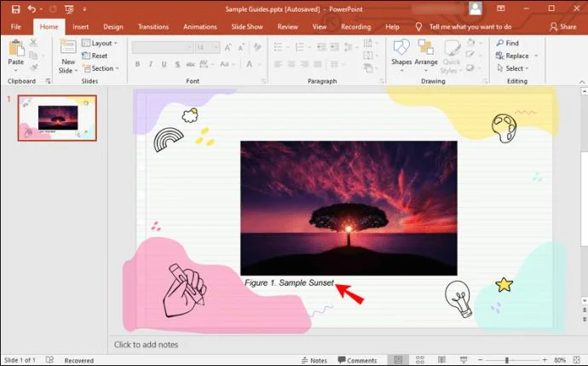Screen dimensions: 588x366
Task: Open Comments from status bar
Action: pyautogui.click(x=357, y=360)
